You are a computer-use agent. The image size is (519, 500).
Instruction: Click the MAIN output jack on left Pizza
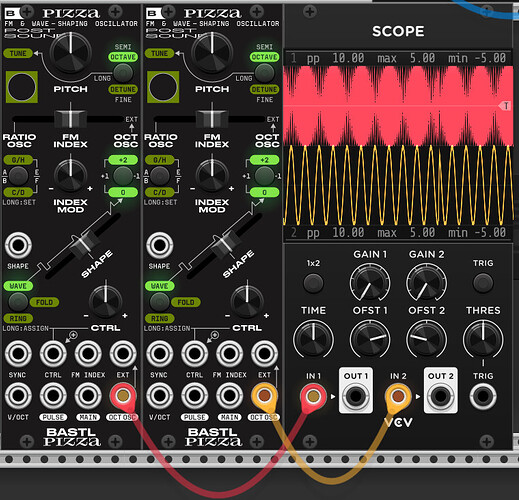[x=88, y=396]
